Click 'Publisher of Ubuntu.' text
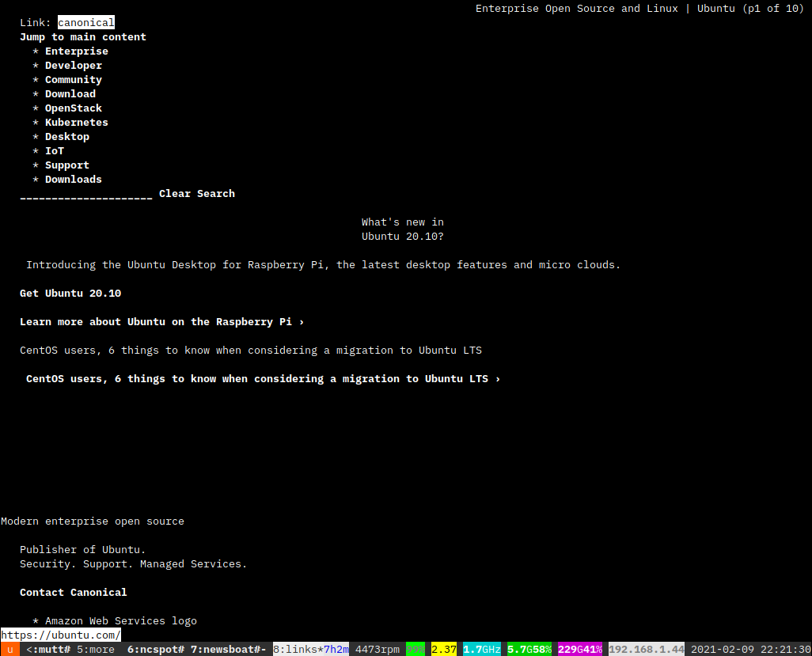Image resolution: width=812 pixels, height=656 pixels. (x=83, y=549)
